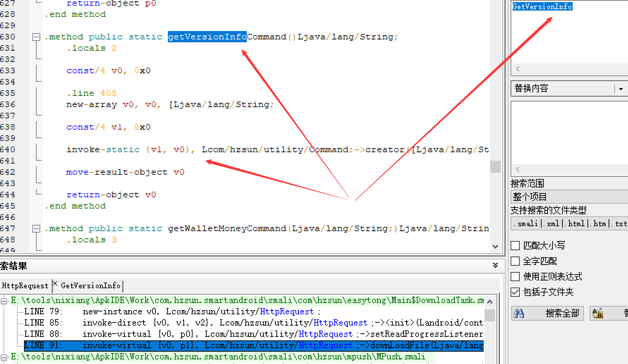The image size is (628, 364).
Task: Collapse the search results panel chevron
Action: pos(495,265)
